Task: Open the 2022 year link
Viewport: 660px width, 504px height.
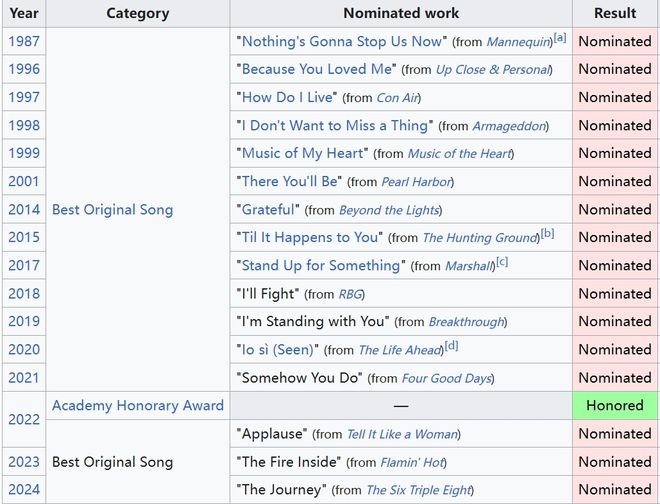Action: [24, 420]
